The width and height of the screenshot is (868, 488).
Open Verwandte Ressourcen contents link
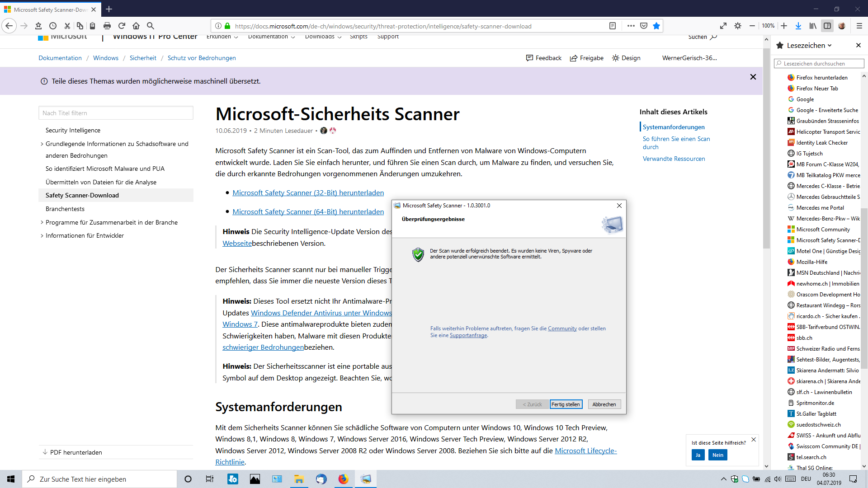coord(674,159)
